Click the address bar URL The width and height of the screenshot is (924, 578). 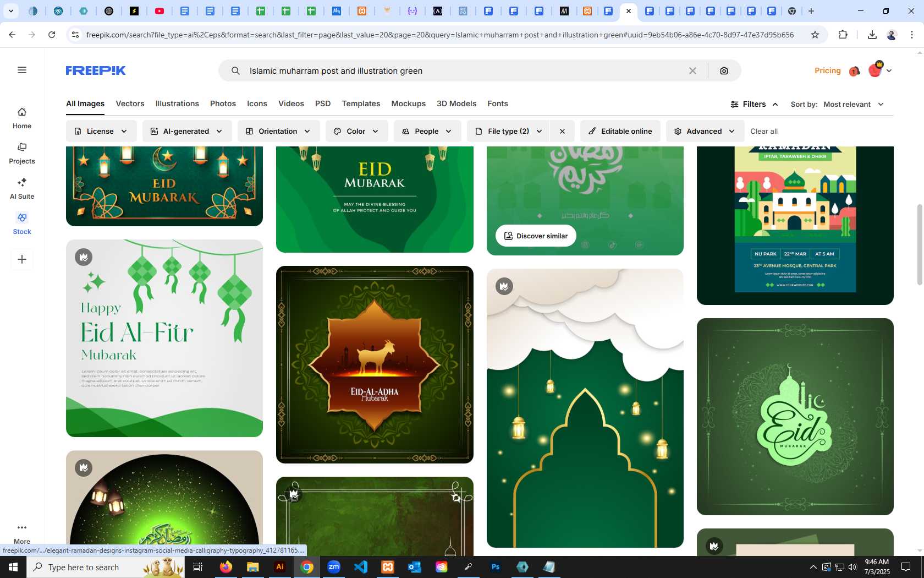pos(440,35)
